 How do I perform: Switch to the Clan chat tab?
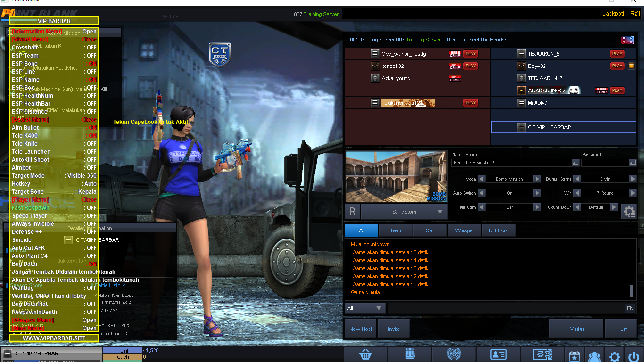click(x=430, y=230)
